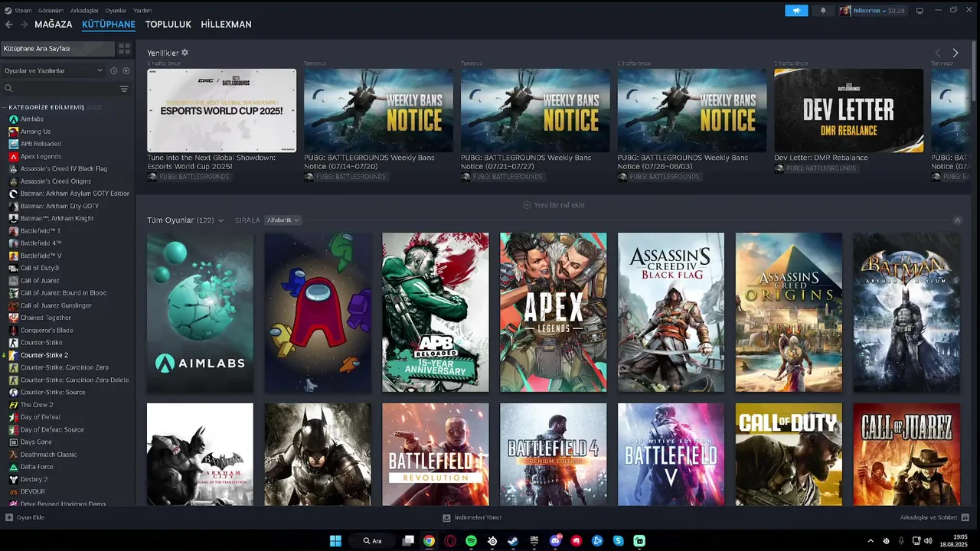
Task: Open the Arkadaşlar menu
Action: point(84,11)
